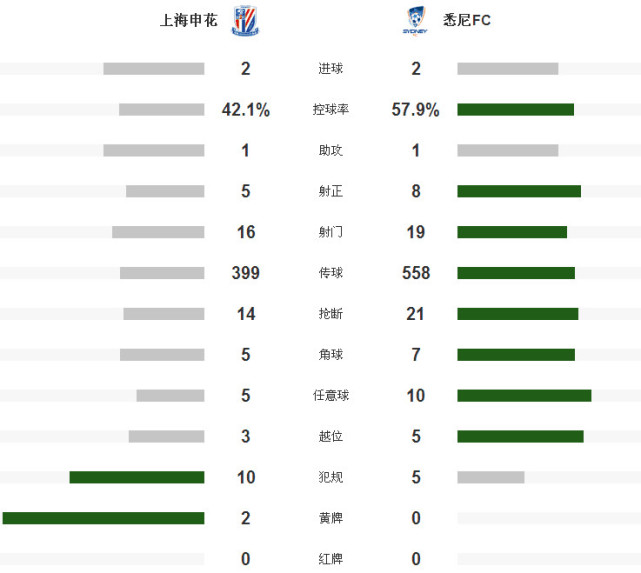Click Sydney's green 控球率 bar
641x573 pixels.
tap(515, 110)
